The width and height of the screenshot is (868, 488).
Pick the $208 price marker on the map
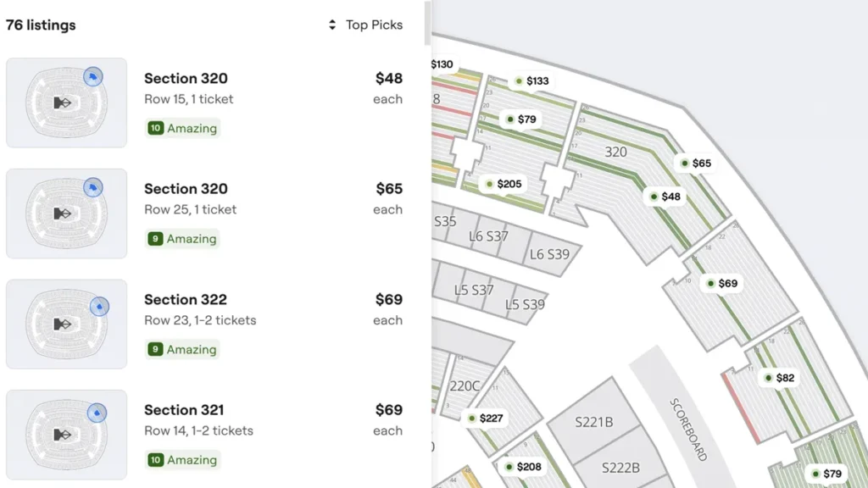tap(522, 467)
